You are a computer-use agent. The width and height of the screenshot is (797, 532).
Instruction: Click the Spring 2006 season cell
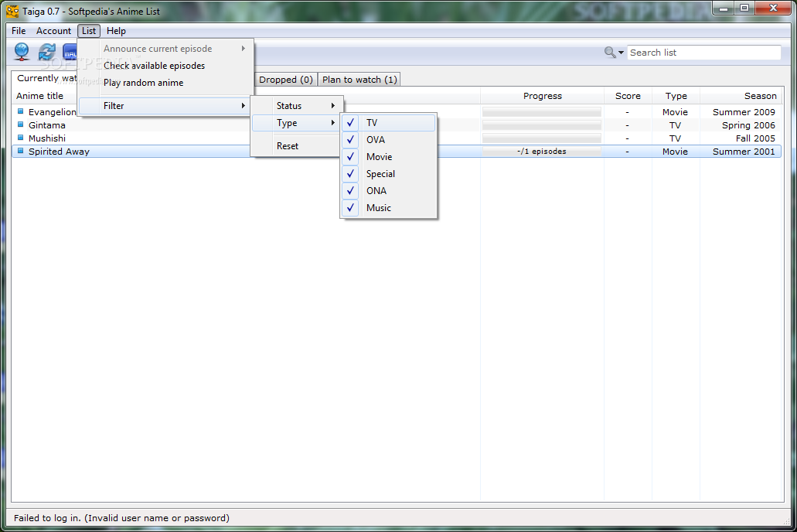pyautogui.click(x=748, y=125)
